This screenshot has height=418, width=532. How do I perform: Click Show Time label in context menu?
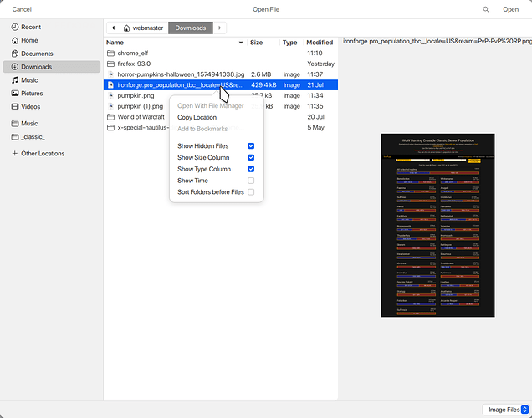pyautogui.click(x=192, y=181)
